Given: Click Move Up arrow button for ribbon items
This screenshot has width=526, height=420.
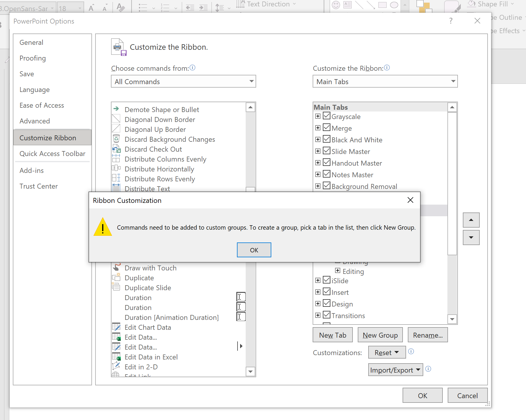Looking at the screenshot, I should click(x=471, y=220).
